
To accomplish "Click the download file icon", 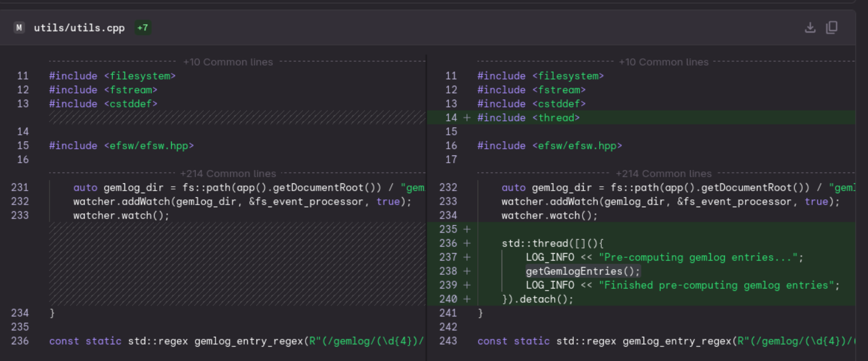I will (x=810, y=28).
